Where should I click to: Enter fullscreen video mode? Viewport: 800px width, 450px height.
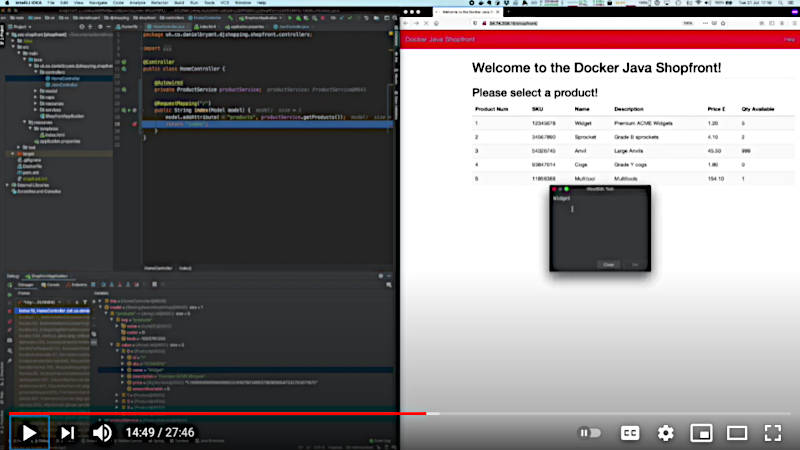773,433
